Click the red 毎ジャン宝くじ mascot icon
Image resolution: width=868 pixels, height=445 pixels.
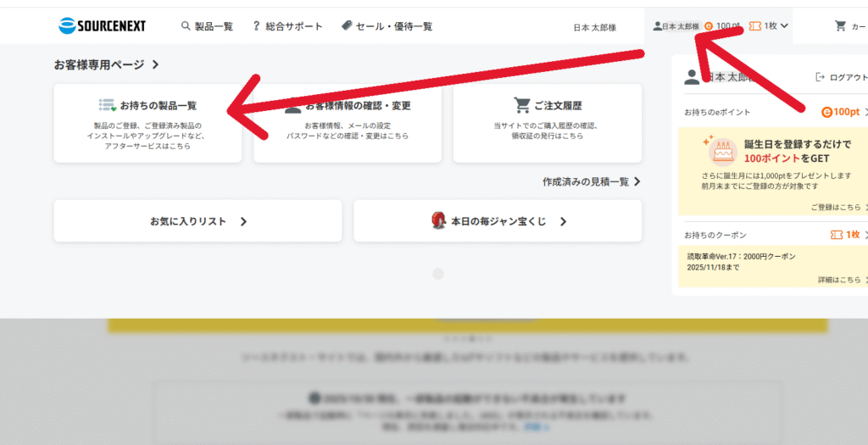(438, 221)
